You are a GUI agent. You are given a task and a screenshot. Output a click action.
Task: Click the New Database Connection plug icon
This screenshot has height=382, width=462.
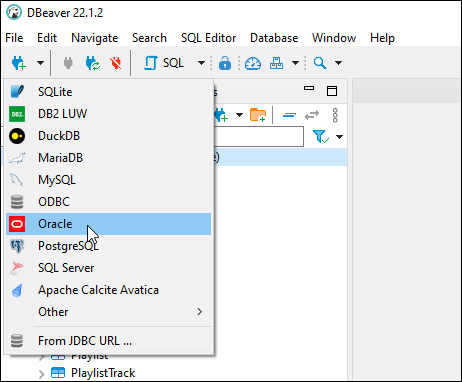click(19, 63)
